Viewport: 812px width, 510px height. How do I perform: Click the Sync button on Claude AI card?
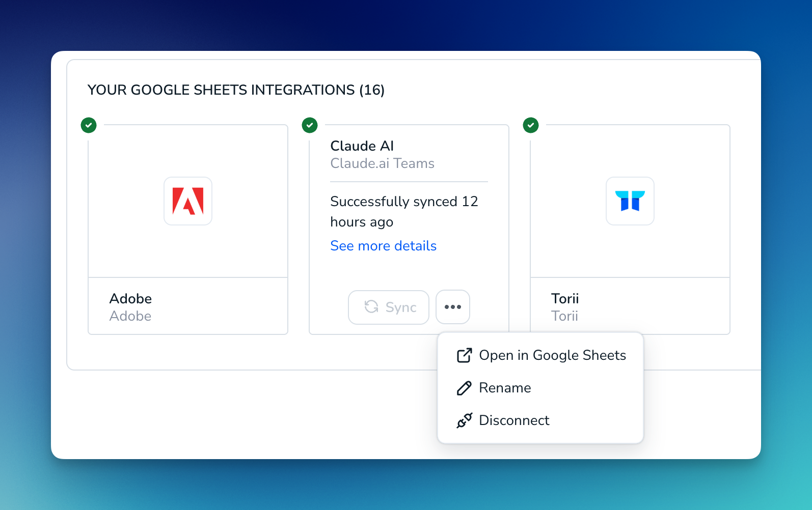click(389, 307)
